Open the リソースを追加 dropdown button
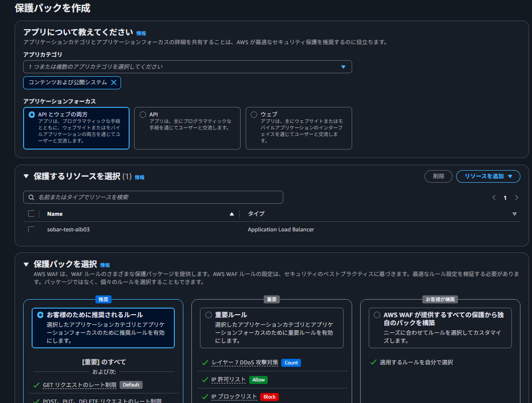The width and height of the screenshot is (532, 403). point(488,176)
